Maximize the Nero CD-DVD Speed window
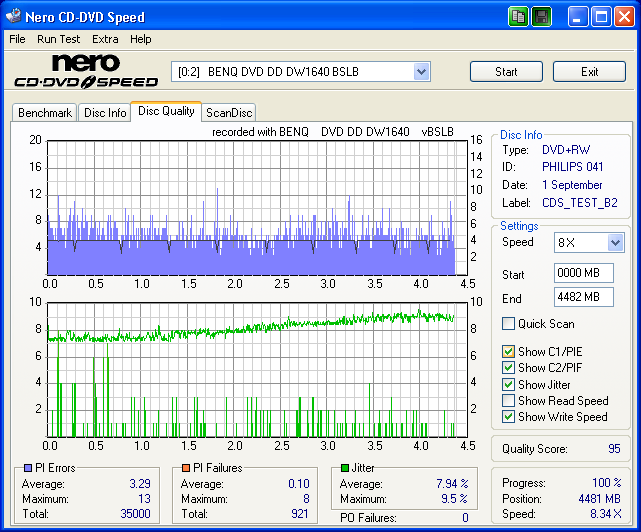Image resolution: width=641 pixels, height=532 pixels. 601,16
